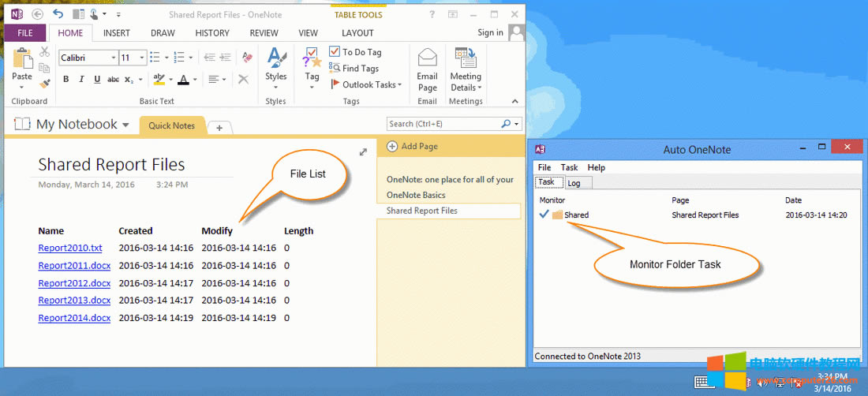This screenshot has width=868, height=396.
Task: Open the Calibri font name dropdown
Action: click(112, 58)
